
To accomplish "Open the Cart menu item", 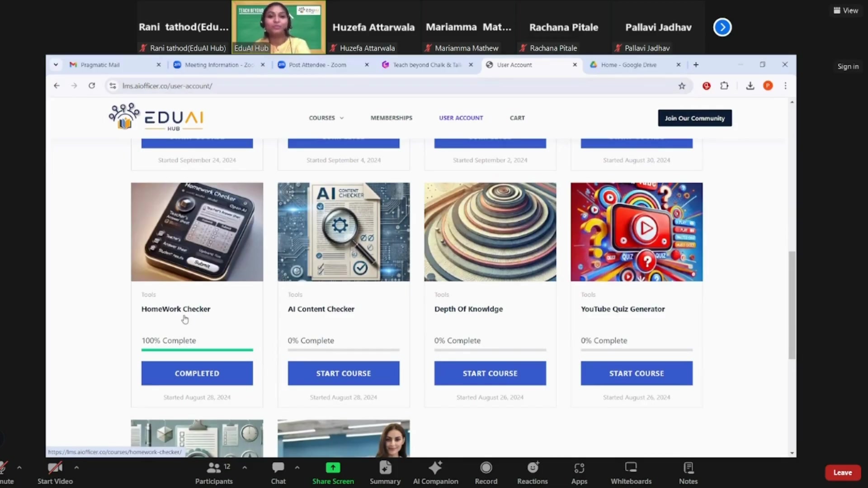I will point(517,118).
